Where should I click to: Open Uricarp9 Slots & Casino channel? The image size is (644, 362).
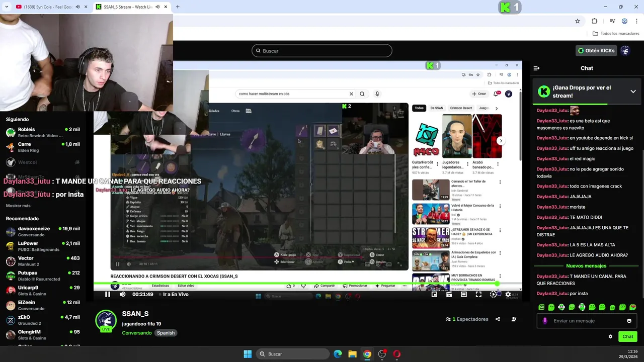(x=43, y=291)
